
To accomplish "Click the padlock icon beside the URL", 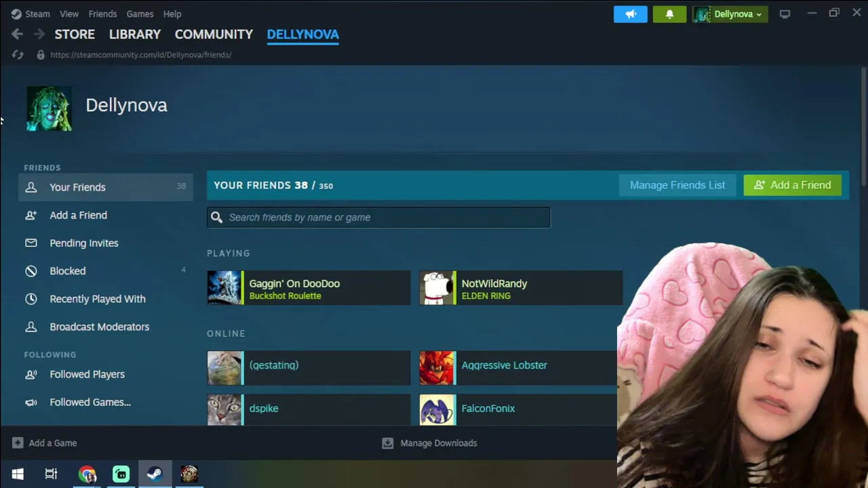I will [x=41, y=55].
